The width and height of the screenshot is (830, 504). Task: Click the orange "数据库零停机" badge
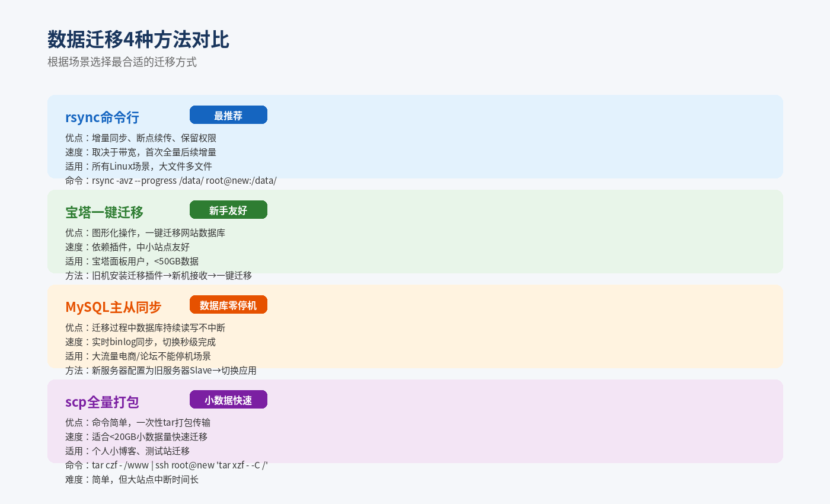coord(228,305)
